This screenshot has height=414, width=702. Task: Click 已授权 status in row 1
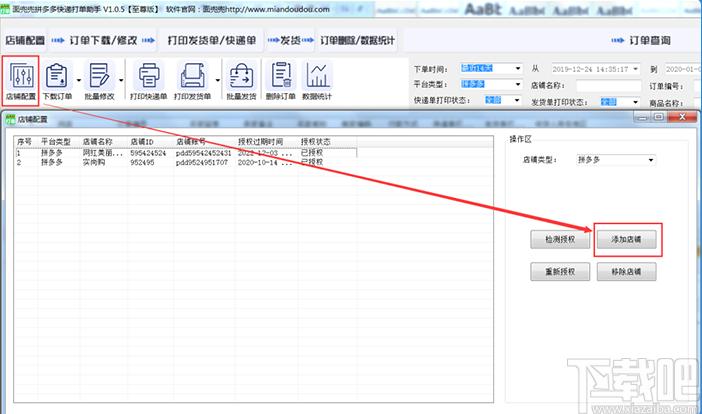pyautogui.click(x=312, y=153)
